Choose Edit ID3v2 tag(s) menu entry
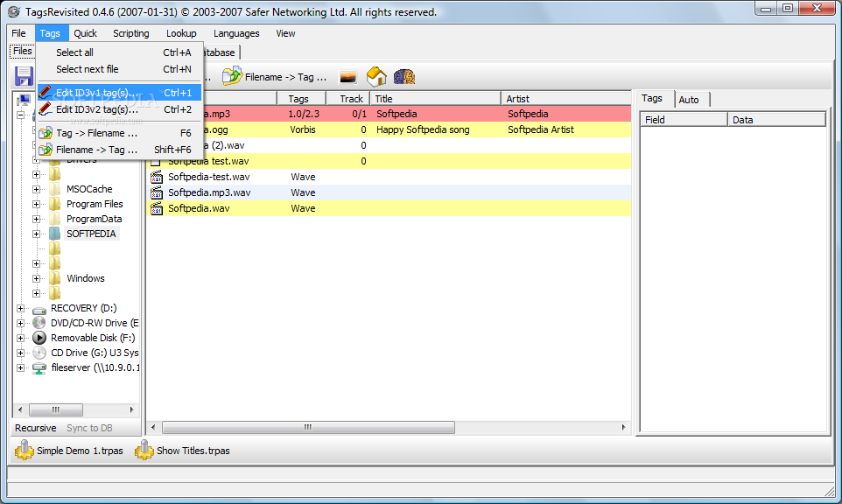This screenshot has width=842, height=504. pos(119,109)
